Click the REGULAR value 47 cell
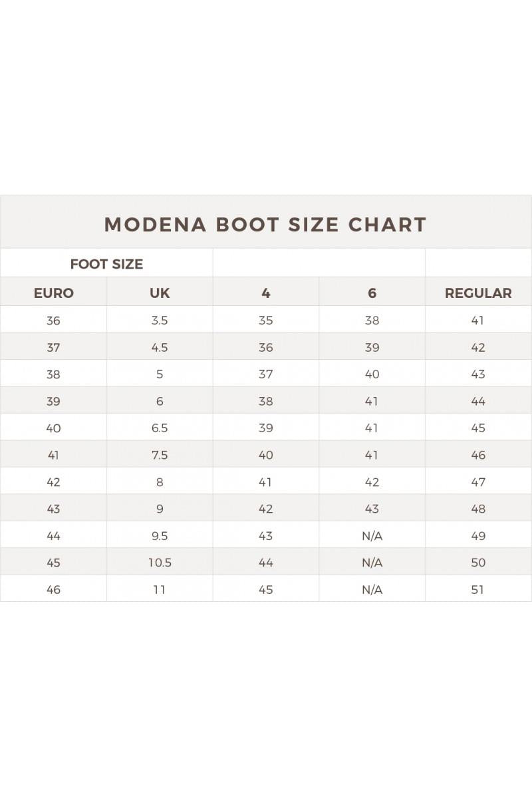532x798 pixels. 478,482
